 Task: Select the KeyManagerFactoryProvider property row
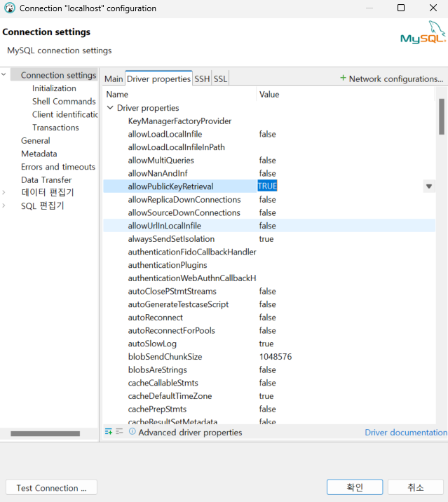click(x=179, y=121)
